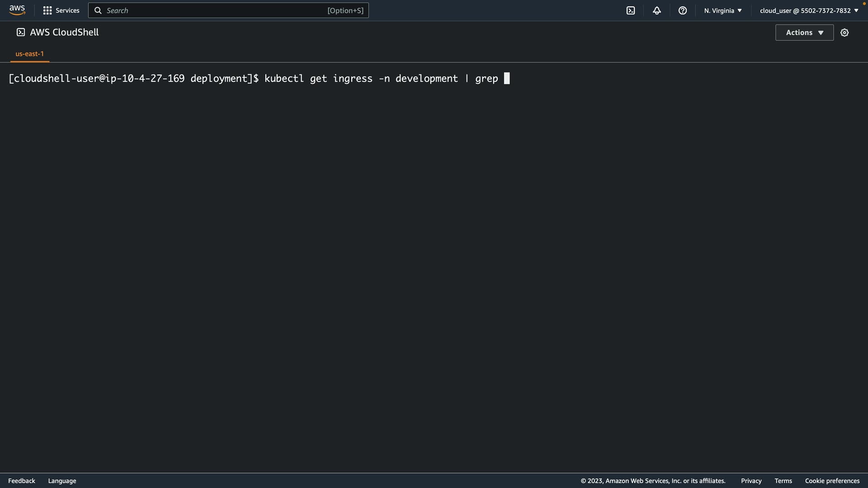
Task: Expand the N. Virginia region dropdown
Action: click(x=722, y=10)
